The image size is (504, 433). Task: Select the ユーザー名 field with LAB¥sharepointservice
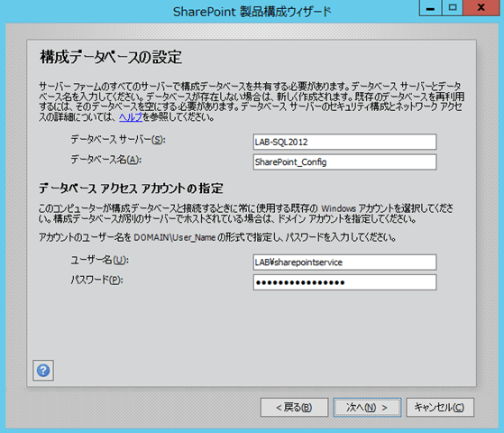pos(344,263)
